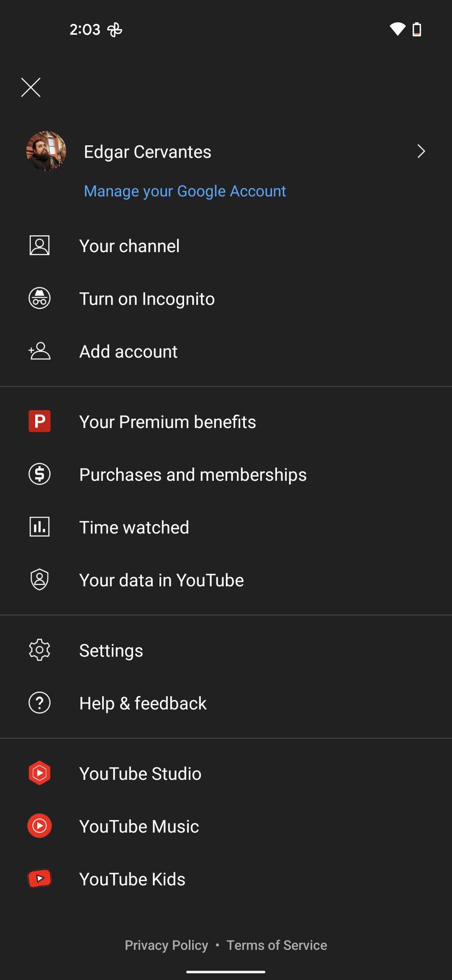452x980 pixels.
Task: Open Your Premium benefits
Action: pos(167,422)
